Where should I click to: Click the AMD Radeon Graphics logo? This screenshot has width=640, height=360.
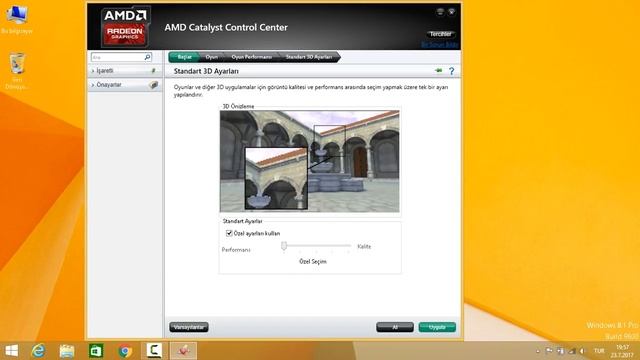tap(125, 27)
